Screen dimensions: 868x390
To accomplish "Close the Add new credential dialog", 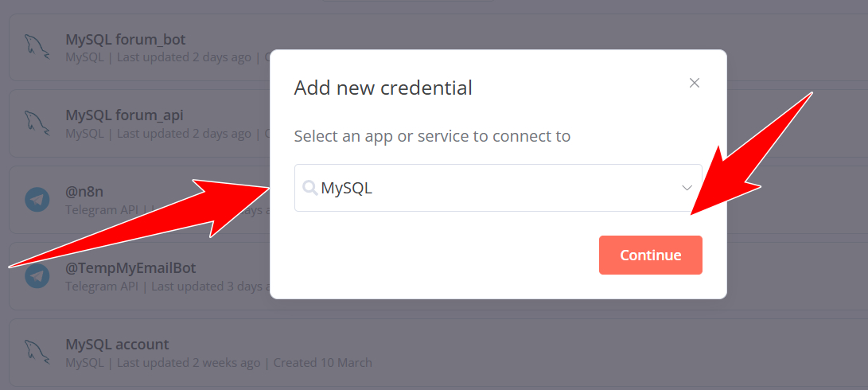I will coord(694,83).
